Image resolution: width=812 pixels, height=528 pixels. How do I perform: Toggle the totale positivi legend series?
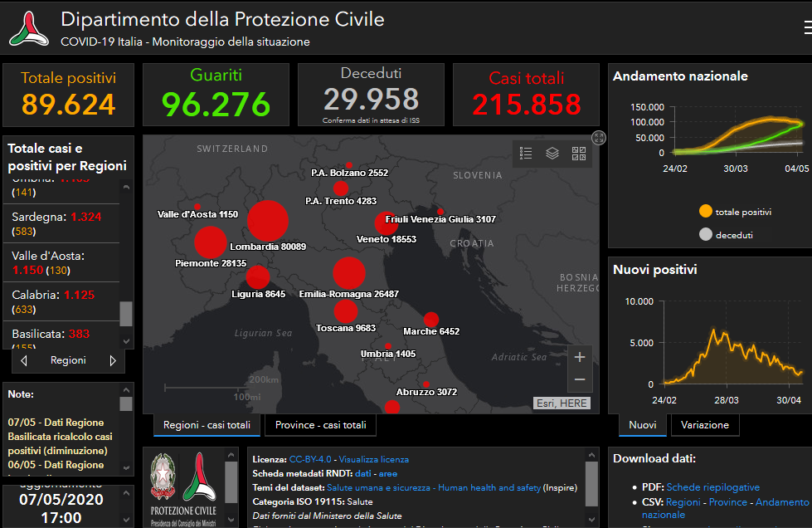click(706, 212)
